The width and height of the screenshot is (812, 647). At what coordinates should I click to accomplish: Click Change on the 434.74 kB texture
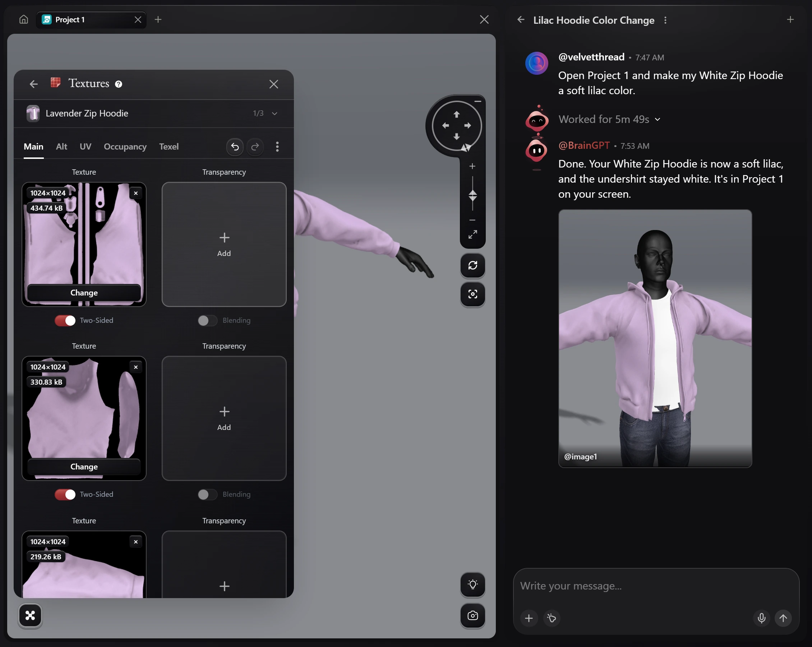coord(84,293)
